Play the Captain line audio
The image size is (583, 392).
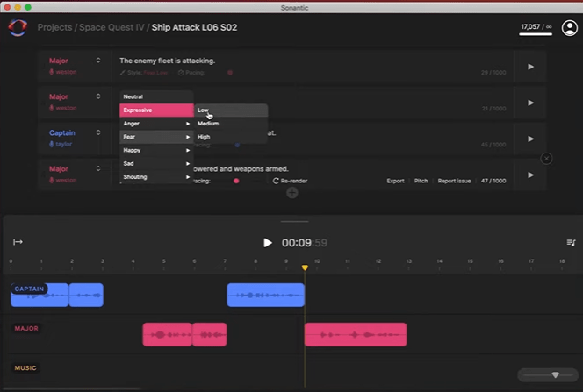click(530, 139)
